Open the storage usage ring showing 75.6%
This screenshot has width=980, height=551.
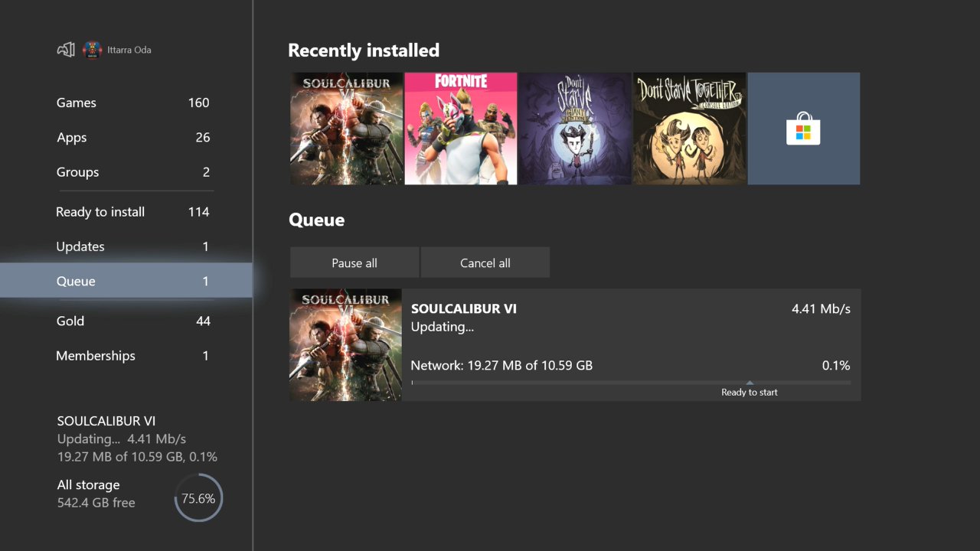(198, 498)
